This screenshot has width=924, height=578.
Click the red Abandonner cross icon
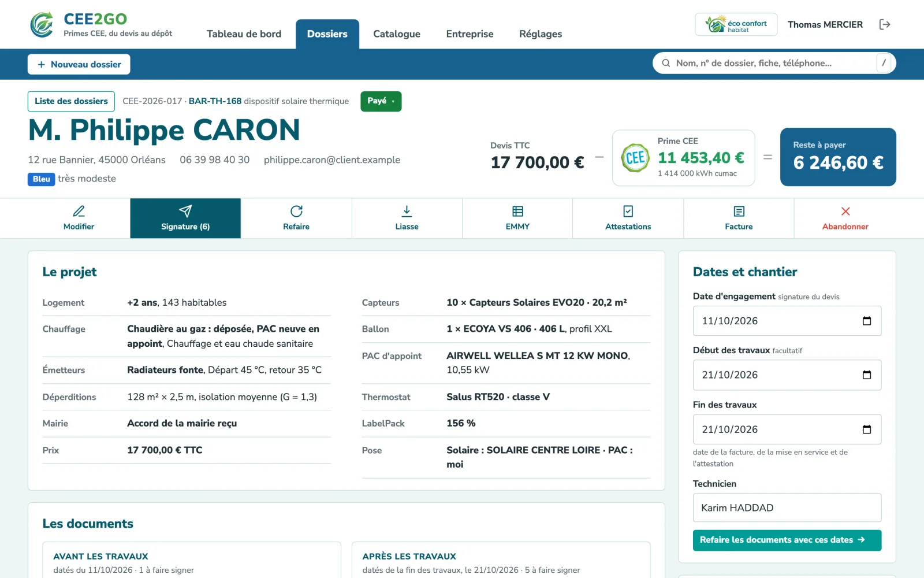click(845, 211)
